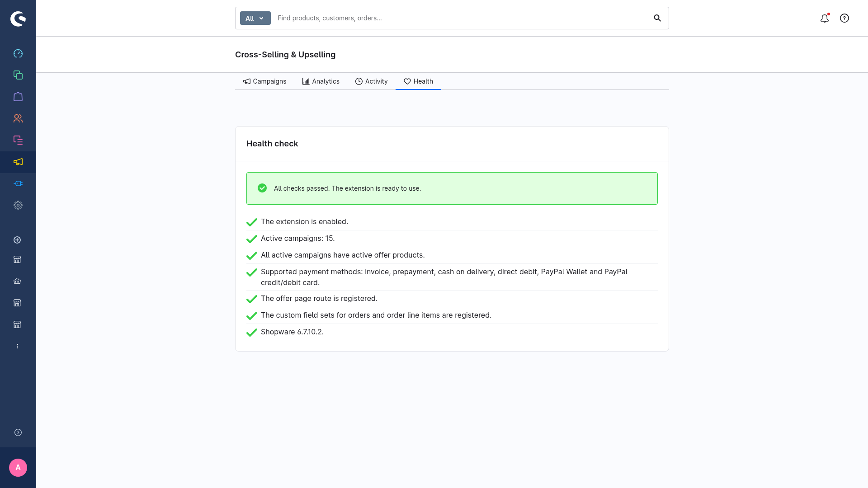Open notifications bell

click(x=825, y=18)
